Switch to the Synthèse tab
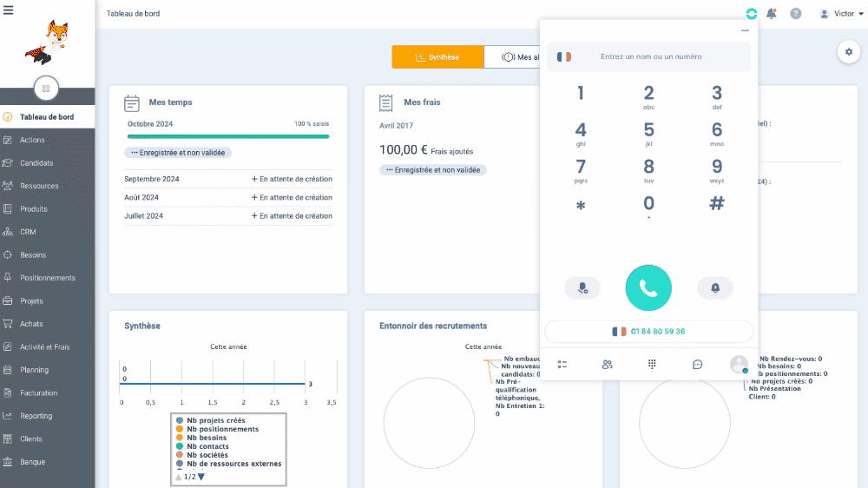 pyautogui.click(x=437, y=57)
